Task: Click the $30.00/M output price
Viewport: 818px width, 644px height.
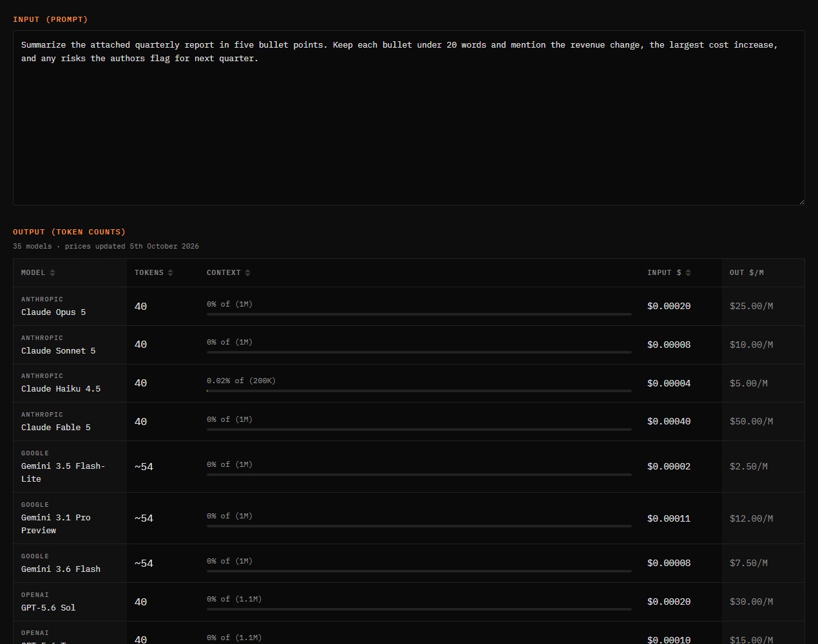Action: tap(751, 602)
